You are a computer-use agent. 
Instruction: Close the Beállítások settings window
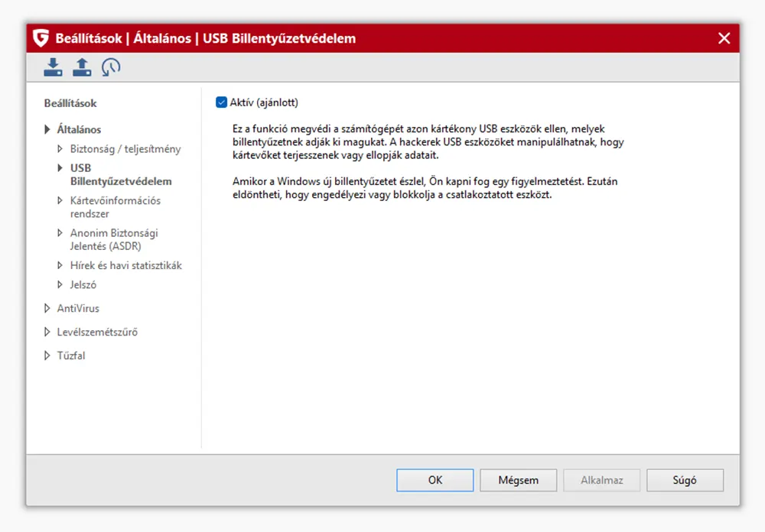[x=724, y=38]
